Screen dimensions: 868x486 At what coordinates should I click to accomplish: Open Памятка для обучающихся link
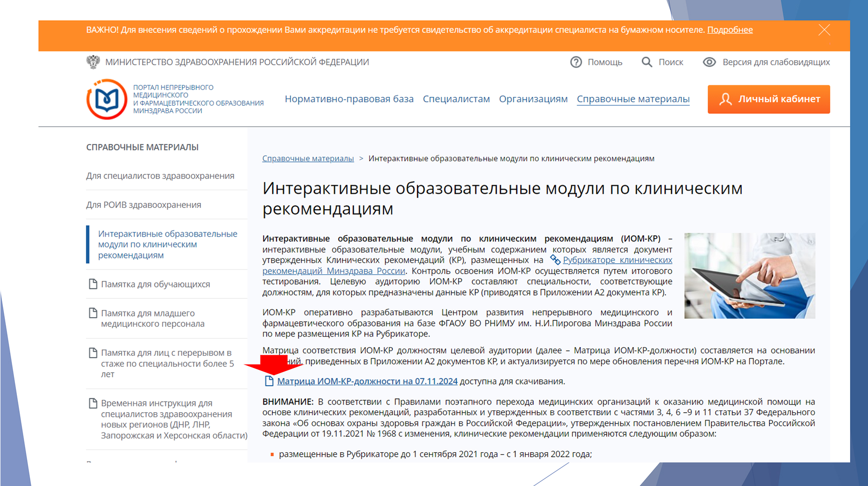tap(155, 284)
